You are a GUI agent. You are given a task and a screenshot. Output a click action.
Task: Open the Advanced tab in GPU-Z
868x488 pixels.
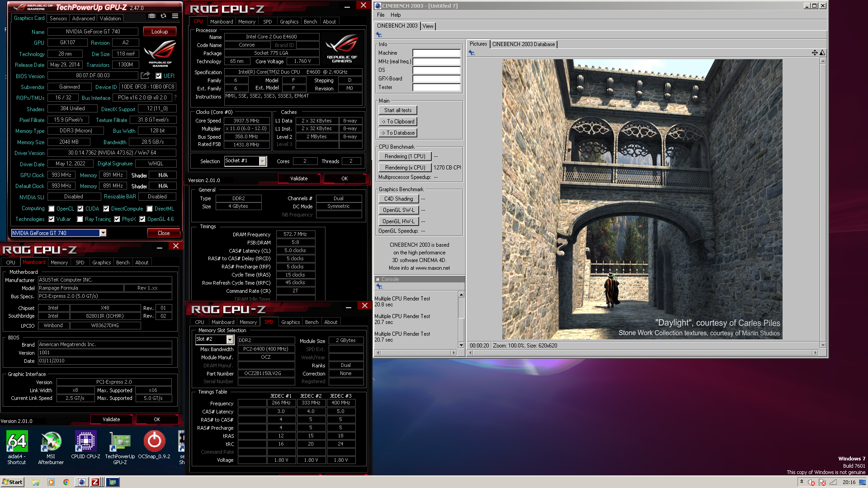83,19
